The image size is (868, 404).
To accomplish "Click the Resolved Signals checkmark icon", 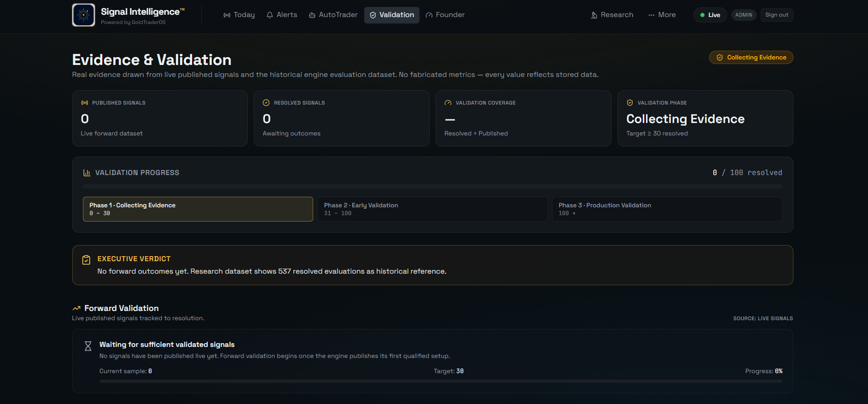I will pyautogui.click(x=266, y=103).
